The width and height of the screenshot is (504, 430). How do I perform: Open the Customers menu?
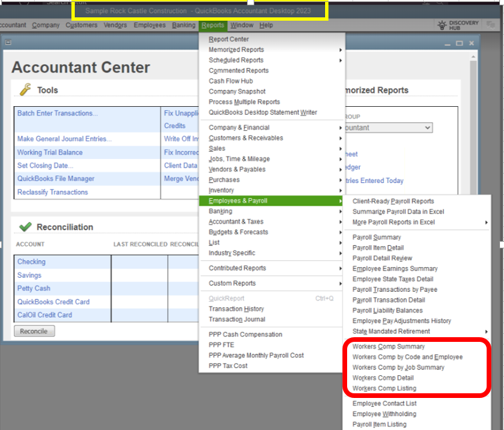tap(81, 25)
